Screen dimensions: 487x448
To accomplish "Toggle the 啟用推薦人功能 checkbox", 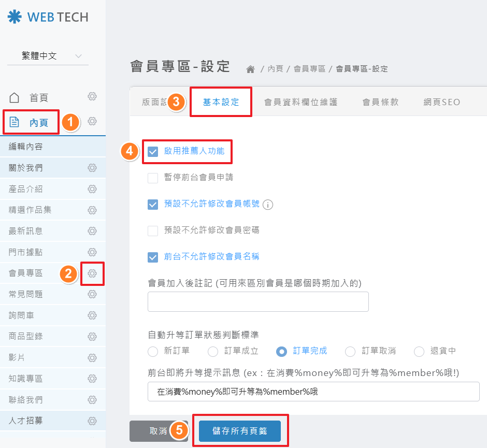I will click(x=153, y=152).
